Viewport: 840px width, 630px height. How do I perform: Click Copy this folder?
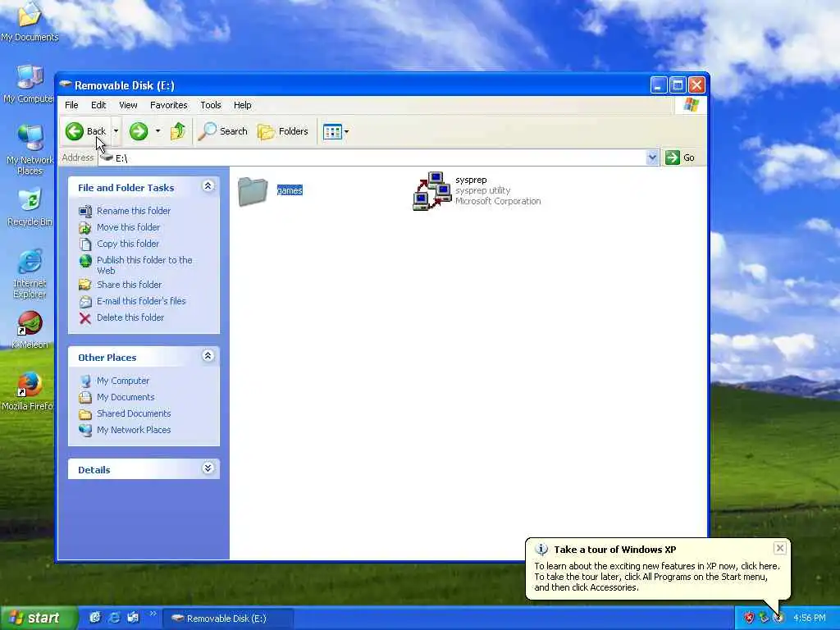(127, 244)
